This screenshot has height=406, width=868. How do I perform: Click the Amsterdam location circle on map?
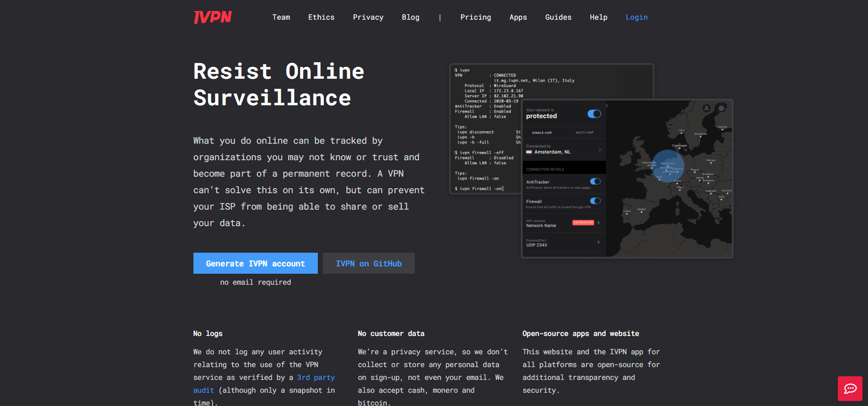[x=668, y=166]
